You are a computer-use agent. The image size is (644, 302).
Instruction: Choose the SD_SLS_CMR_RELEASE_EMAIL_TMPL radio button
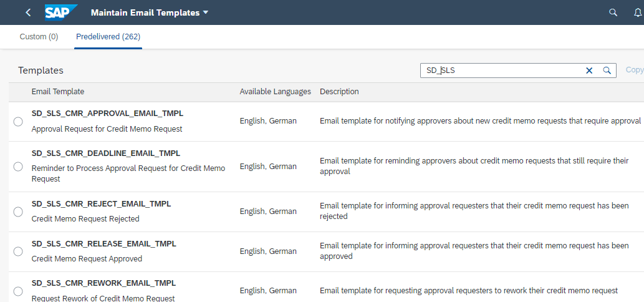18,251
